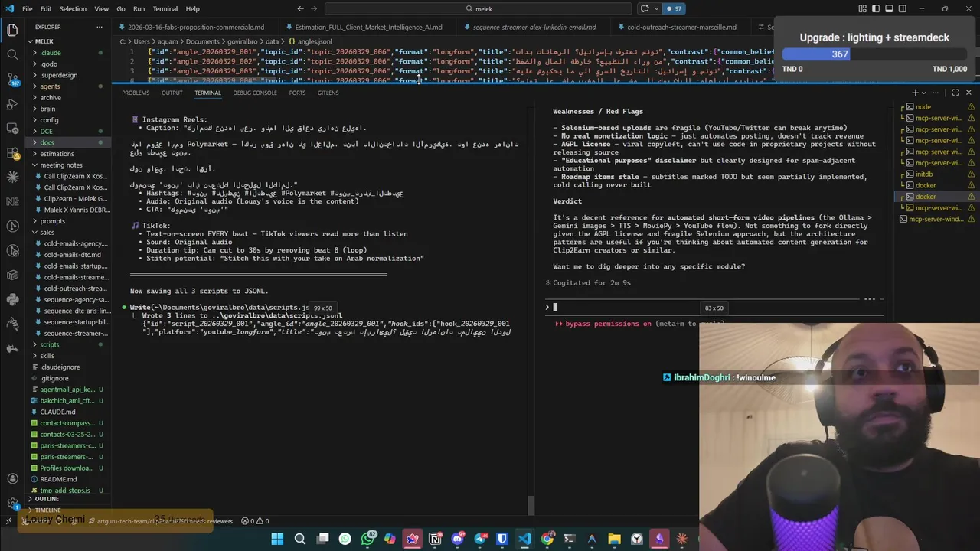This screenshot has height=551, width=980.
Task: Open the new terminal launch profile dropdown
Action: [923, 93]
